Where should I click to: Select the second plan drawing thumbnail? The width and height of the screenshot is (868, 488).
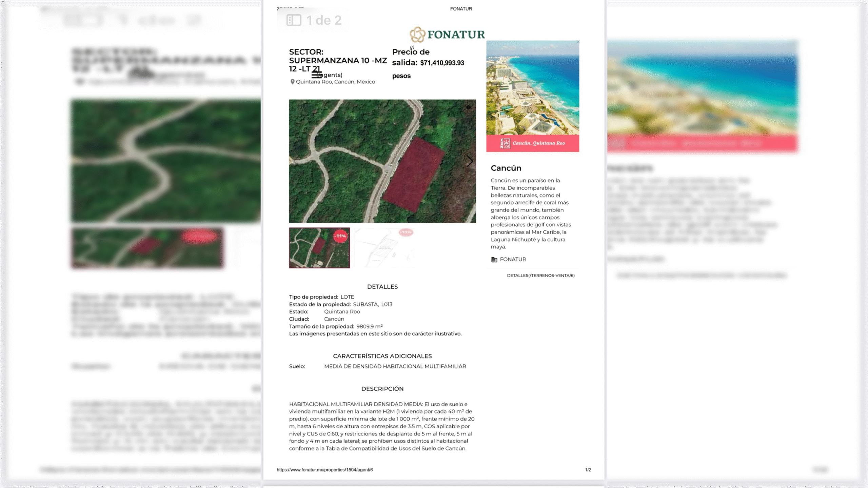384,248
